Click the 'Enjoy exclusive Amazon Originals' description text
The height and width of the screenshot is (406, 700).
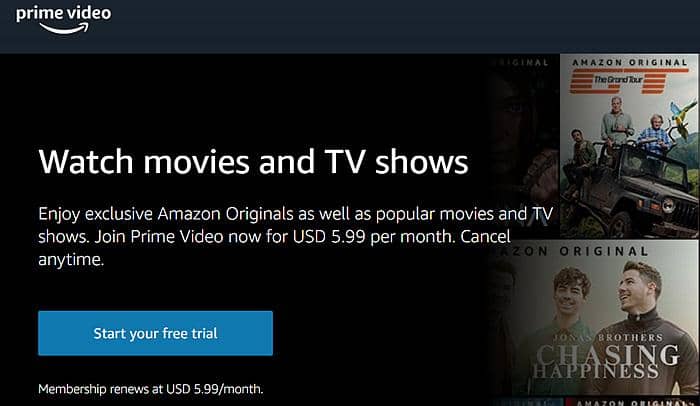[296, 236]
